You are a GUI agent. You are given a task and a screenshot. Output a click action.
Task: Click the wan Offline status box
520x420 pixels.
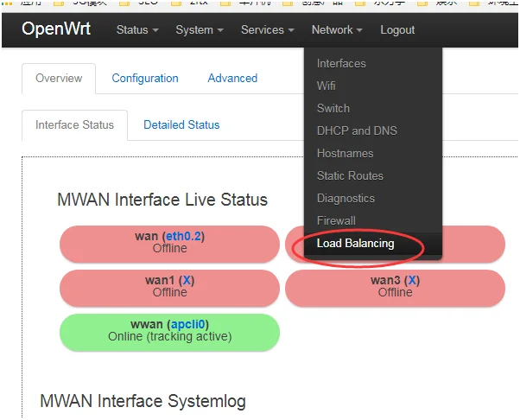point(169,244)
